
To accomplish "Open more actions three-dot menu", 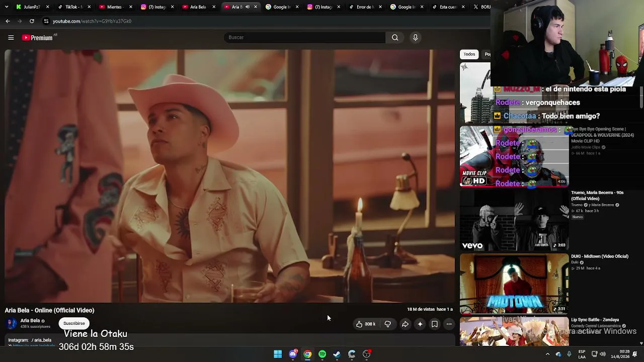I will (x=449, y=324).
